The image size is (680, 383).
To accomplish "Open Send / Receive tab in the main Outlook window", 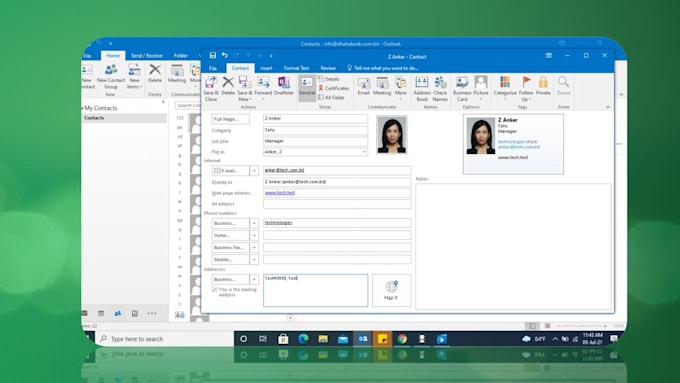I will 147,56.
